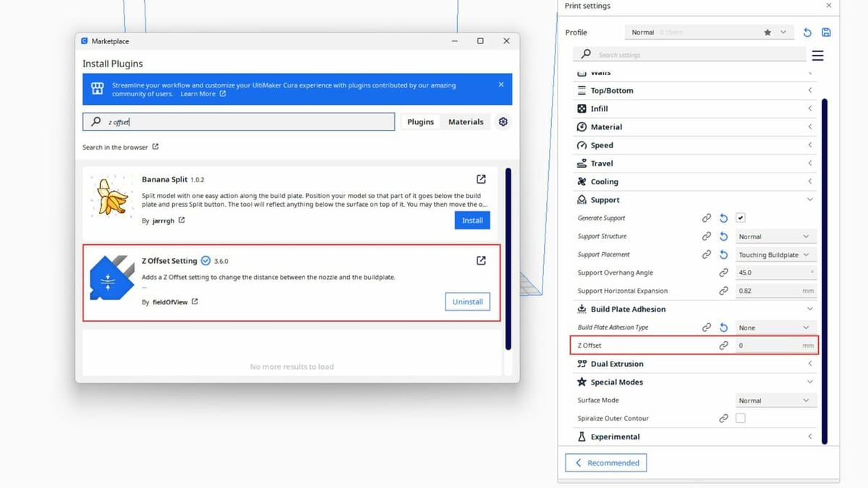Uninstall the Z Offset Setting plugin
868x488 pixels.
click(467, 301)
